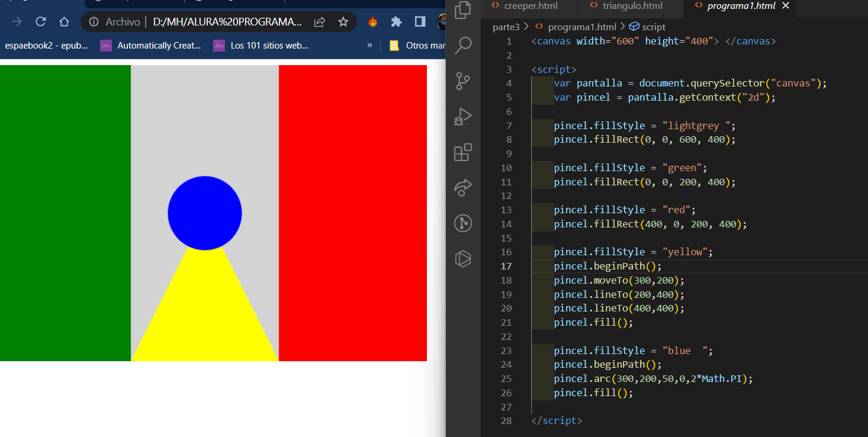Click the pincel.arc call on line 25
Viewport: 868px width, 437px height.
click(x=653, y=378)
